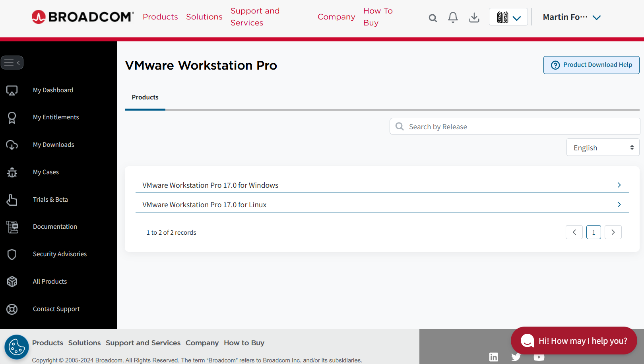The width and height of the screenshot is (644, 364).
Task: Click the download tray icon in header
Action: tap(474, 18)
